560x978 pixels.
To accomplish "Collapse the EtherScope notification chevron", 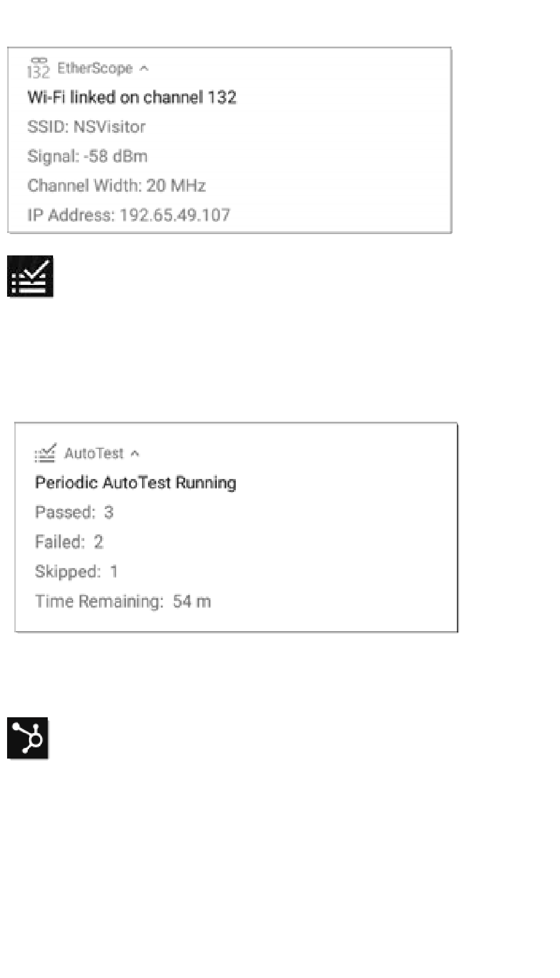I will coord(144,68).
